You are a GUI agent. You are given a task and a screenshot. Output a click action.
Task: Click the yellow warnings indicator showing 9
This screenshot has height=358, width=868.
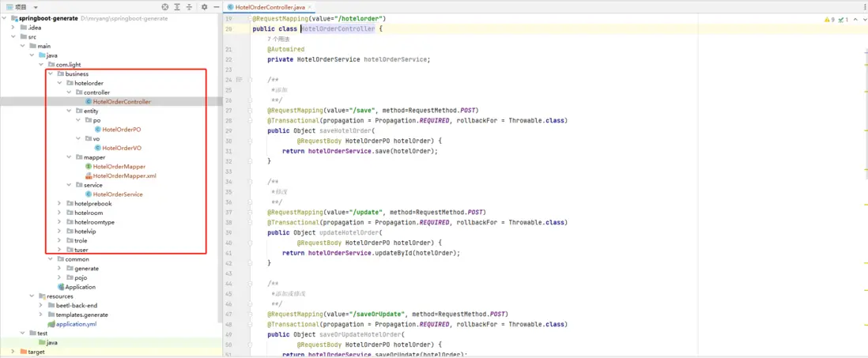coord(829,20)
